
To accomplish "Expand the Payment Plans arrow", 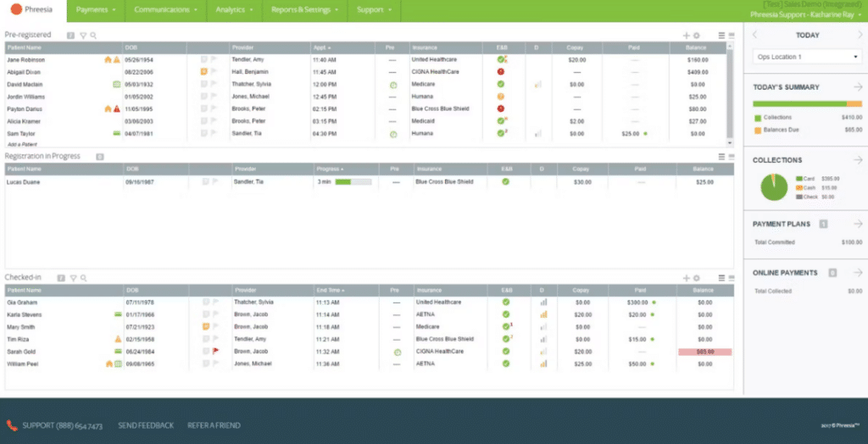I will tap(858, 224).
